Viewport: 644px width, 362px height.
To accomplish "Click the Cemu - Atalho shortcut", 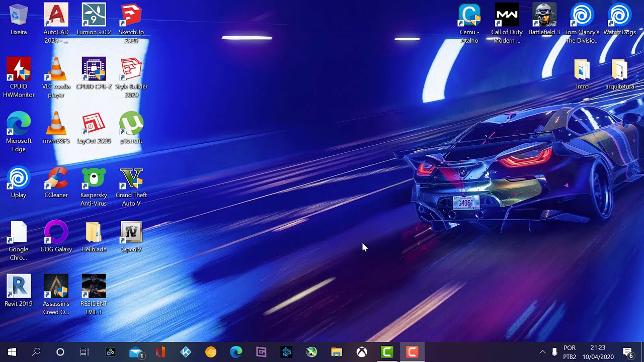I will pos(469,23).
